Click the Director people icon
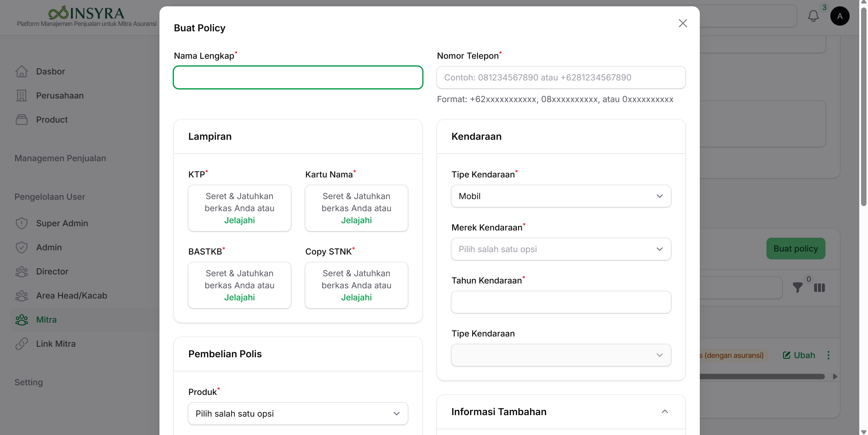 [22, 271]
